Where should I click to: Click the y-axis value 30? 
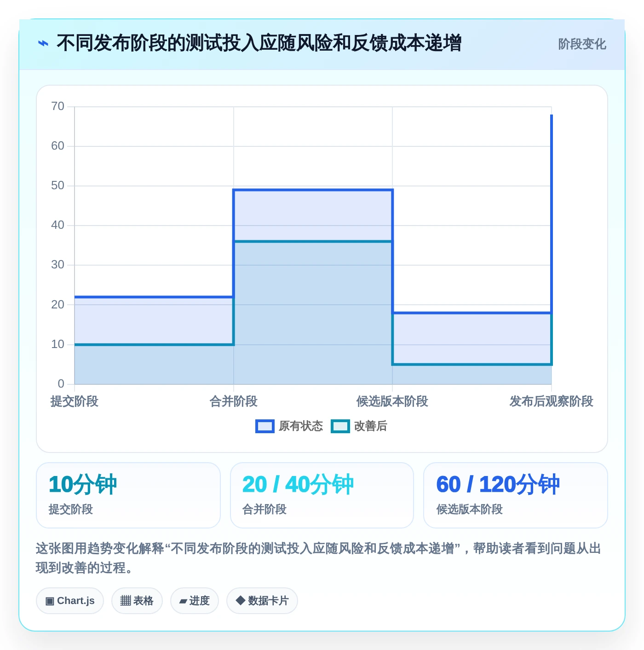58,265
